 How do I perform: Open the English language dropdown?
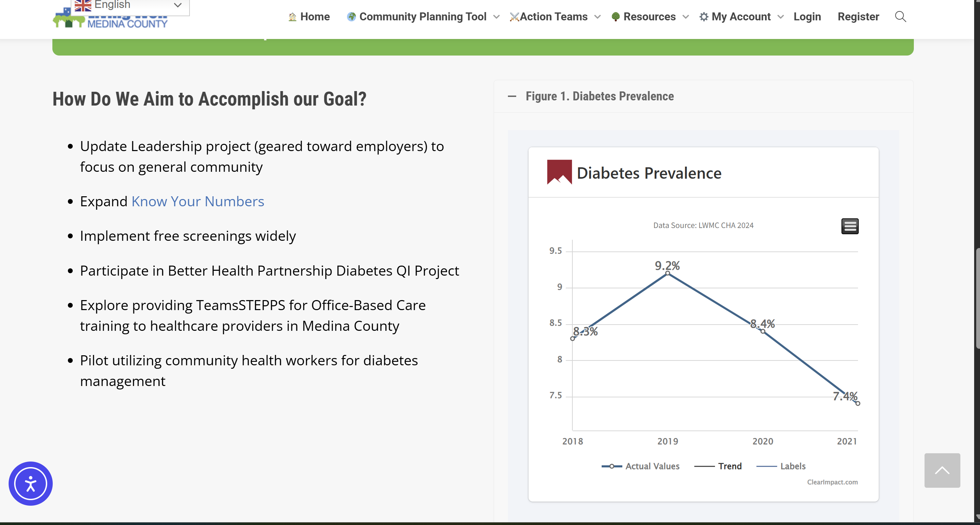129,5
